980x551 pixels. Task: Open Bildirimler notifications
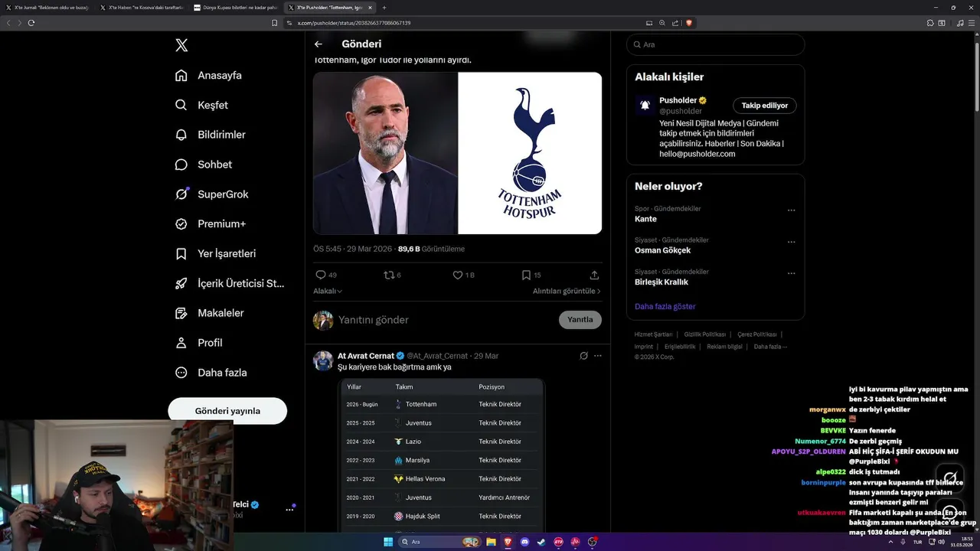click(211, 135)
